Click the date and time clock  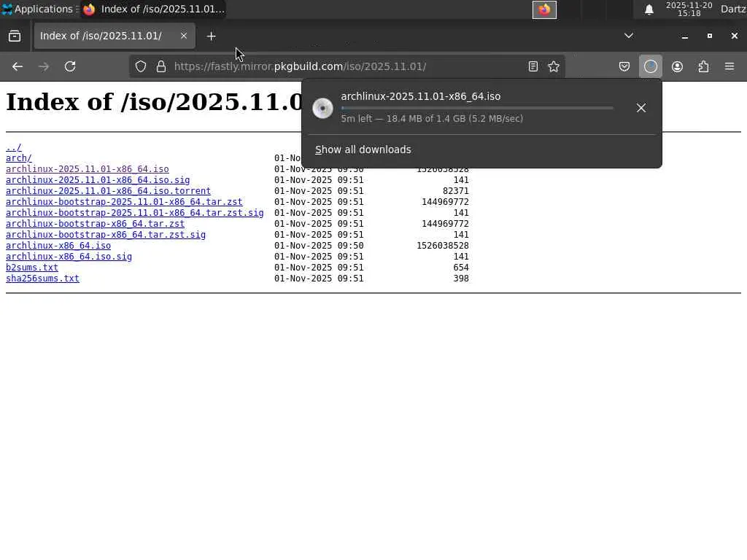click(689, 9)
